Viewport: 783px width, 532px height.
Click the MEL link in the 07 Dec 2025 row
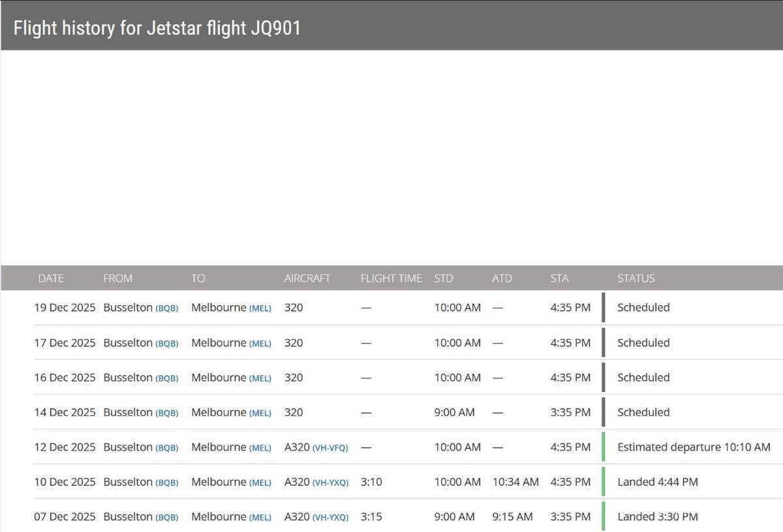pos(260,517)
